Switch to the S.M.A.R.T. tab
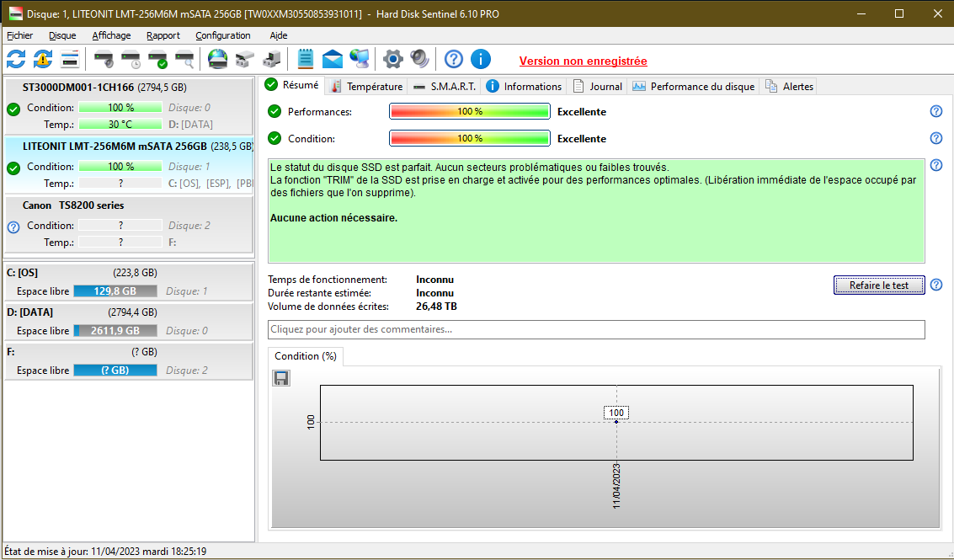954x560 pixels. click(x=445, y=86)
